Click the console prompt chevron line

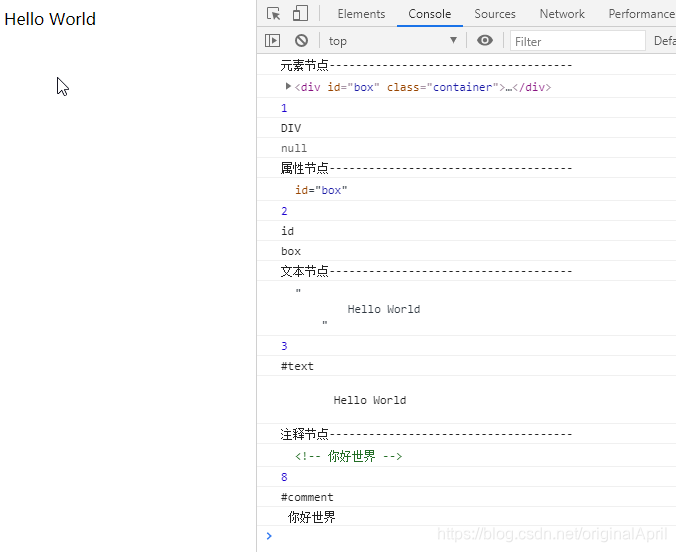pyautogui.click(x=466, y=536)
